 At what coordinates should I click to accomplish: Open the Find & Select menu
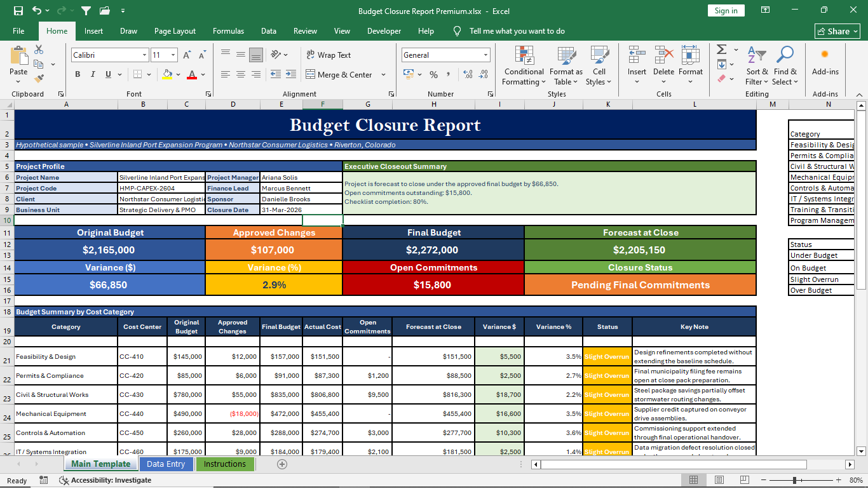click(x=785, y=66)
